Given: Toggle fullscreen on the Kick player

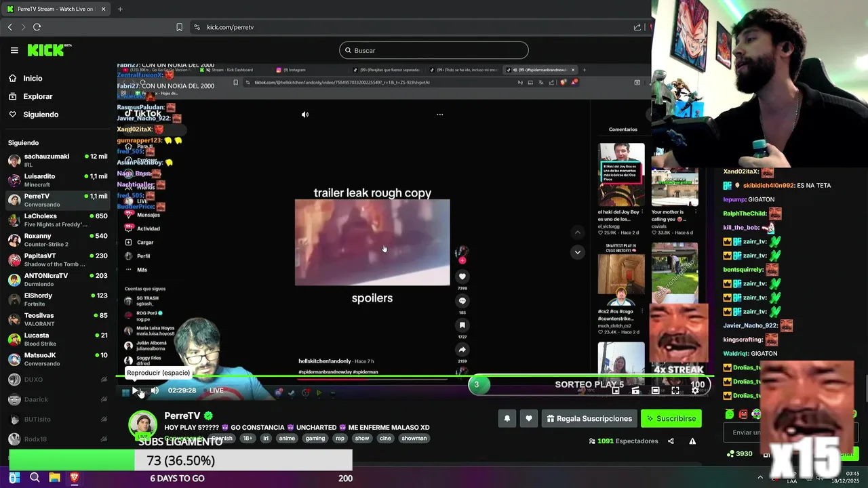Looking at the screenshot, I should click(x=675, y=390).
